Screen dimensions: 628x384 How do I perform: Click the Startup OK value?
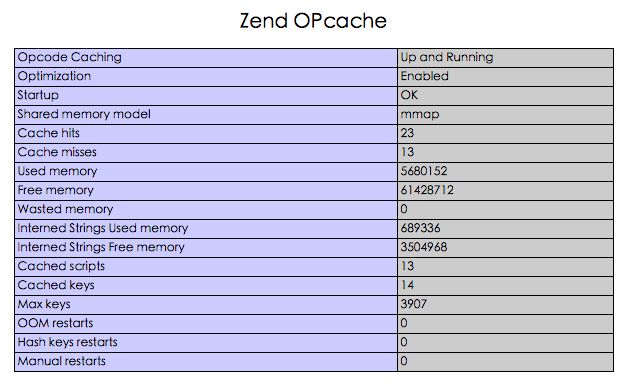click(x=409, y=95)
